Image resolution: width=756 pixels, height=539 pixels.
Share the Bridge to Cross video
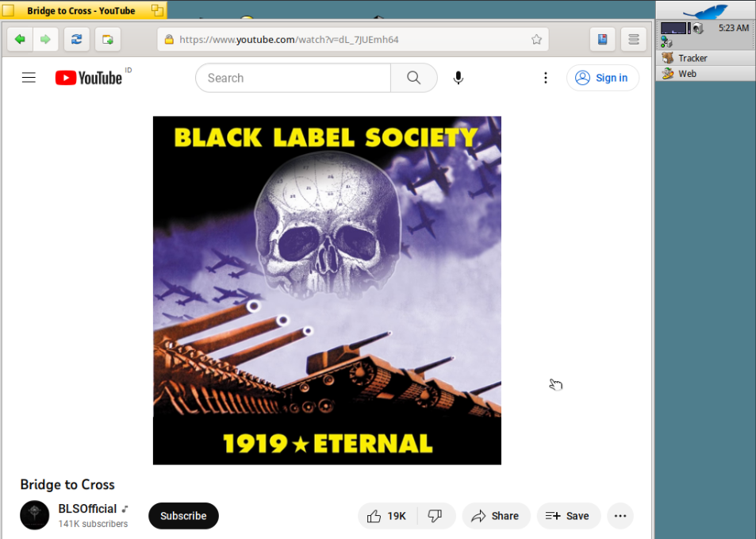pyautogui.click(x=495, y=516)
